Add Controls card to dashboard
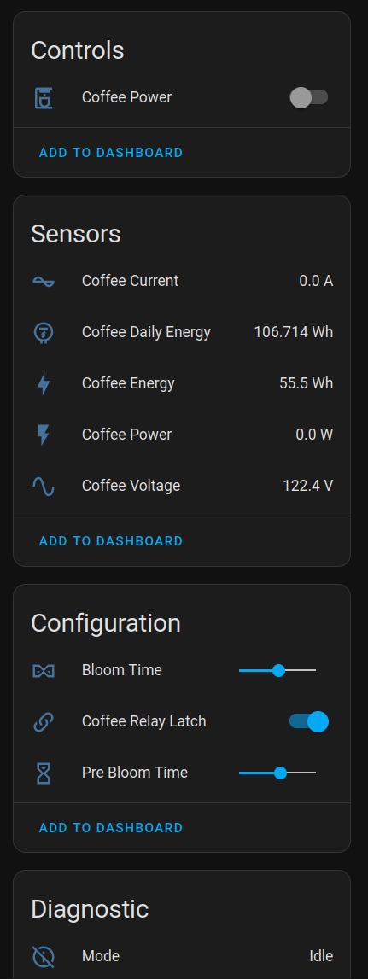 (x=111, y=153)
